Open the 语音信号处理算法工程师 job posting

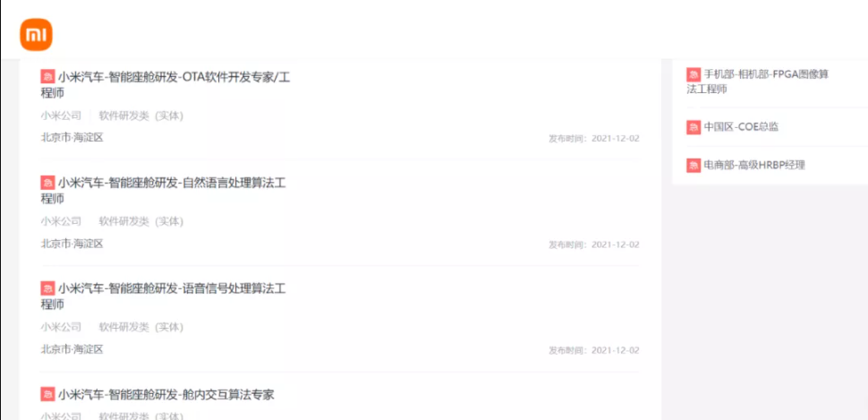click(163, 296)
